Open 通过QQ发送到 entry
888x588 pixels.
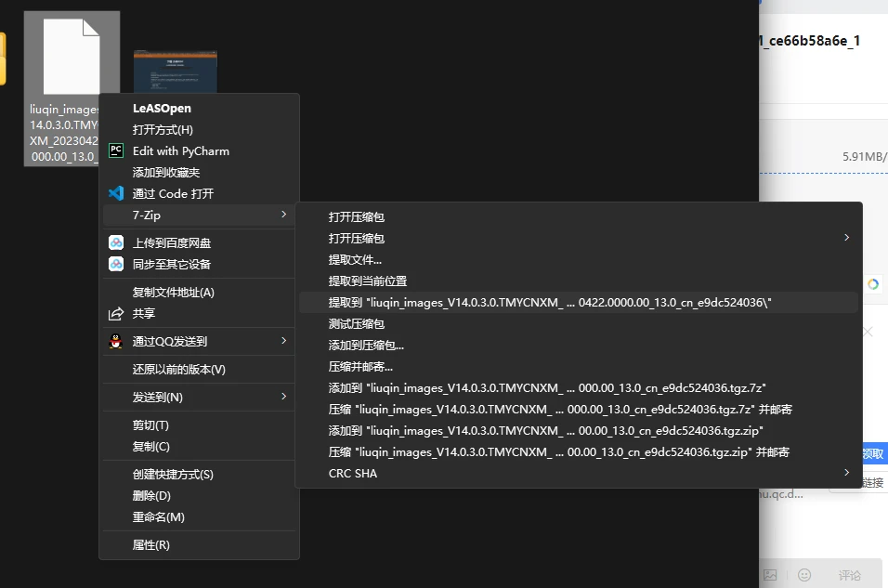(199, 342)
